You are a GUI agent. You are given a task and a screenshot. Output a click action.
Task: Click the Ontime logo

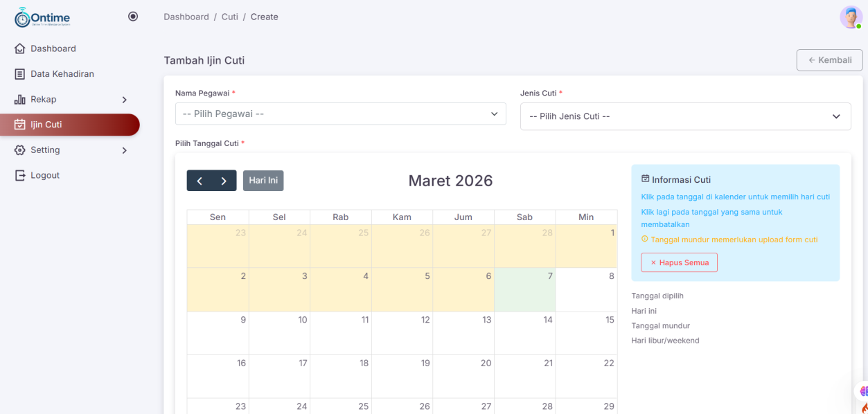[x=42, y=17]
